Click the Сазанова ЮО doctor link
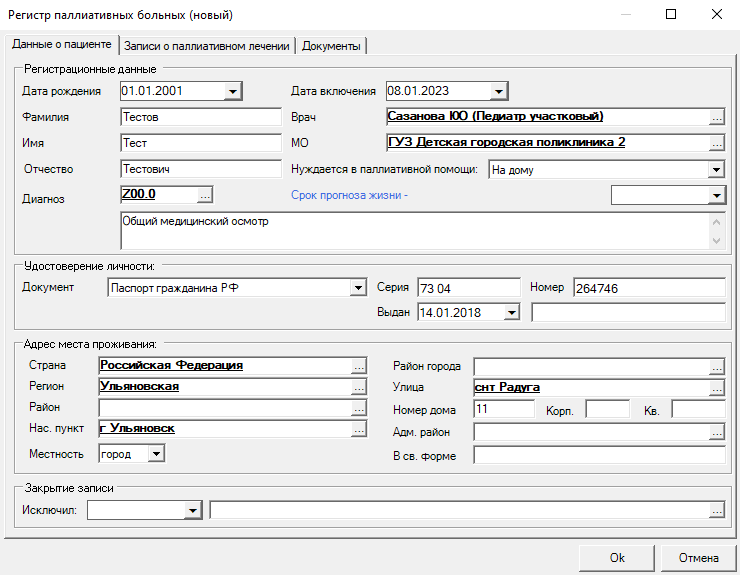This screenshot has width=740, height=575. pyautogui.click(x=495, y=116)
